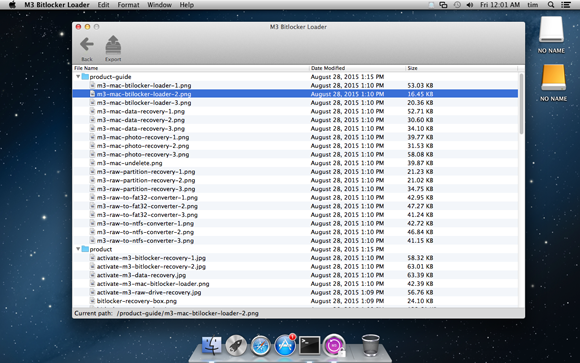Launch Safari from the dock

[x=260, y=346]
